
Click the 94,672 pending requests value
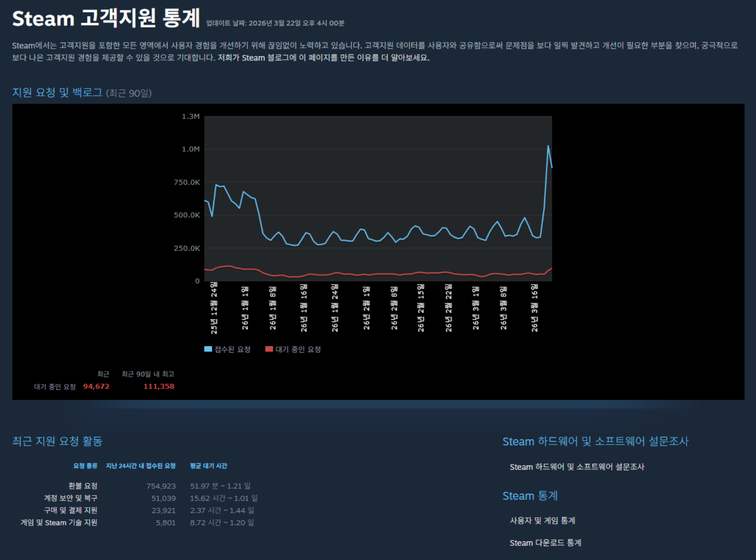97,386
